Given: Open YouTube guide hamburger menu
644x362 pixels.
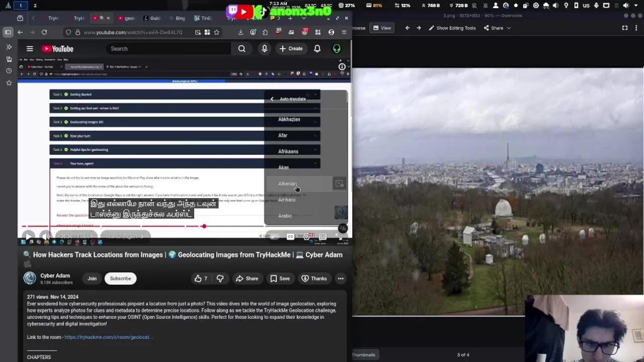Looking at the screenshot, I should click(30, 49).
